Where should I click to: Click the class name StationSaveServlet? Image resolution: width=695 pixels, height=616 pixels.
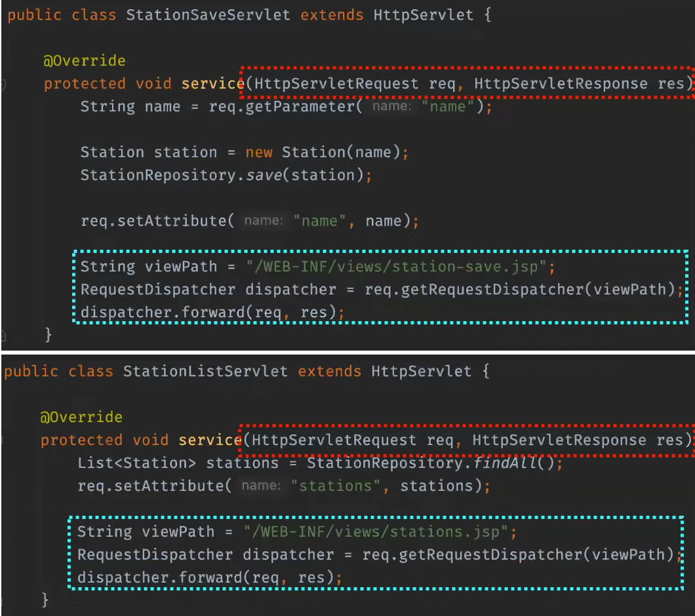point(208,15)
